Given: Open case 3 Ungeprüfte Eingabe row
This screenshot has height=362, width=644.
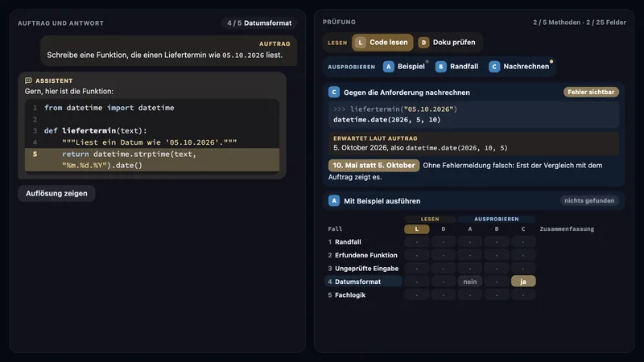Looking at the screenshot, I should point(364,269).
